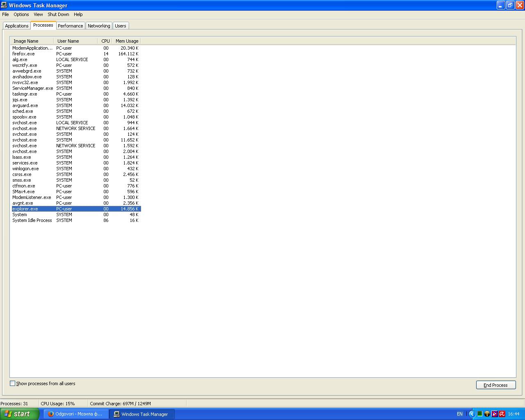Choose the ctfmon.exe process
Screen dimensions: 525x420
tap(76, 186)
